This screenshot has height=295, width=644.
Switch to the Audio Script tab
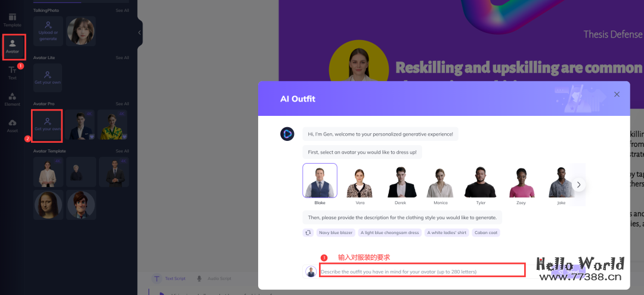pyautogui.click(x=213, y=278)
